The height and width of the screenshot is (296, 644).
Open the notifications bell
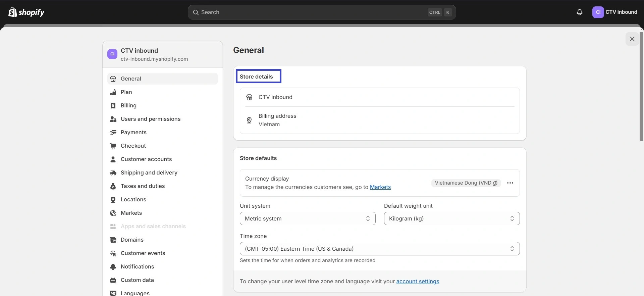[x=580, y=12]
